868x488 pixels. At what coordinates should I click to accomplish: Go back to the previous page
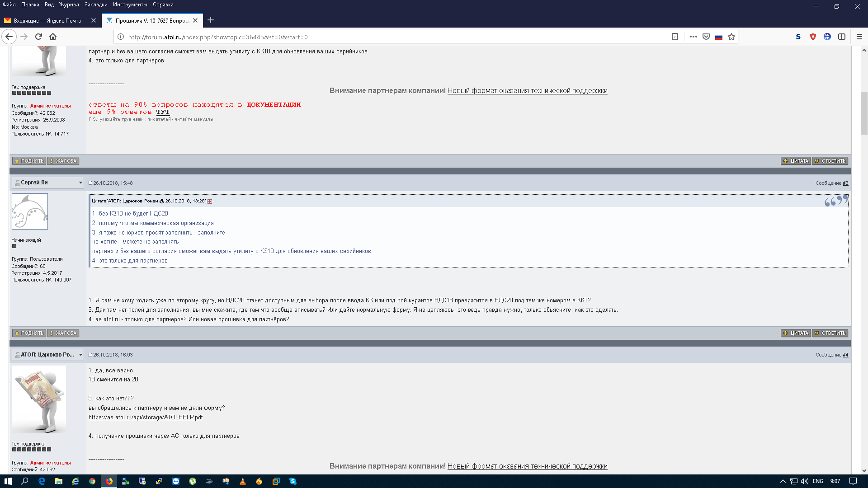tap(9, 37)
